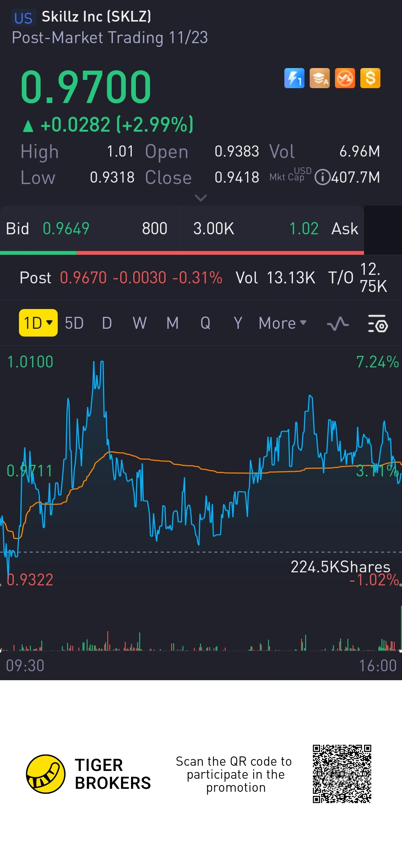Viewport: 402px width, 868px height.
Task: Tap the Open 0.9383 value
Action: [x=237, y=151]
